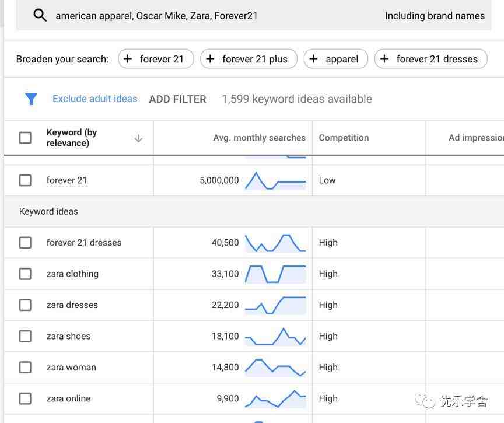Click the keyword search input field
Image resolution: width=504 pixels, height=423 pixels.
point(212,15)
